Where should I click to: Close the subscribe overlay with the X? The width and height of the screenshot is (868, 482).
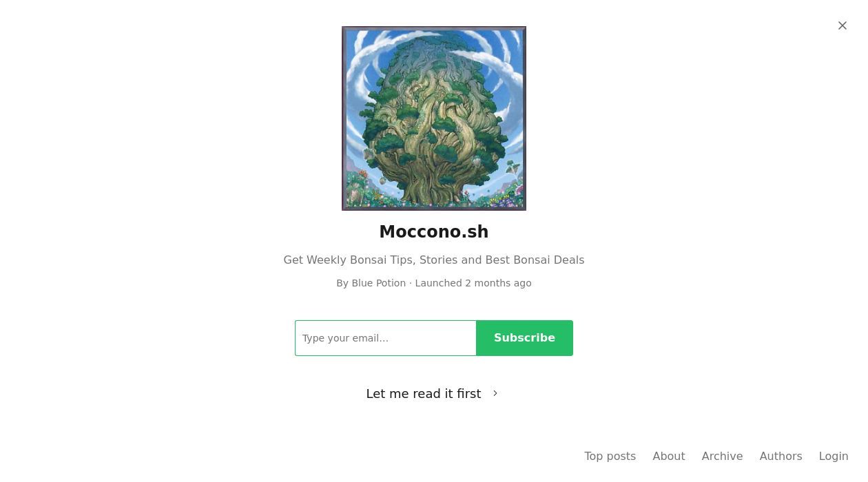pos(843,25)
